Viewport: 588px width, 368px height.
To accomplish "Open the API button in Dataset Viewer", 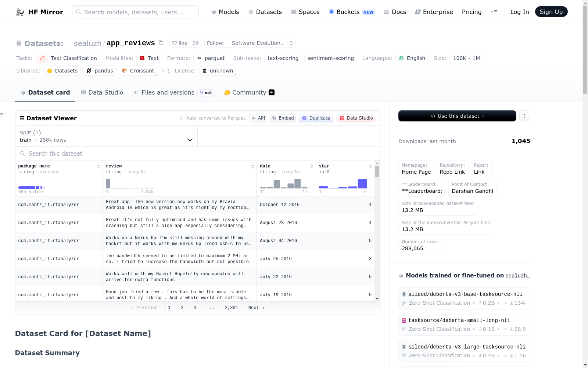I will (258, 118).
